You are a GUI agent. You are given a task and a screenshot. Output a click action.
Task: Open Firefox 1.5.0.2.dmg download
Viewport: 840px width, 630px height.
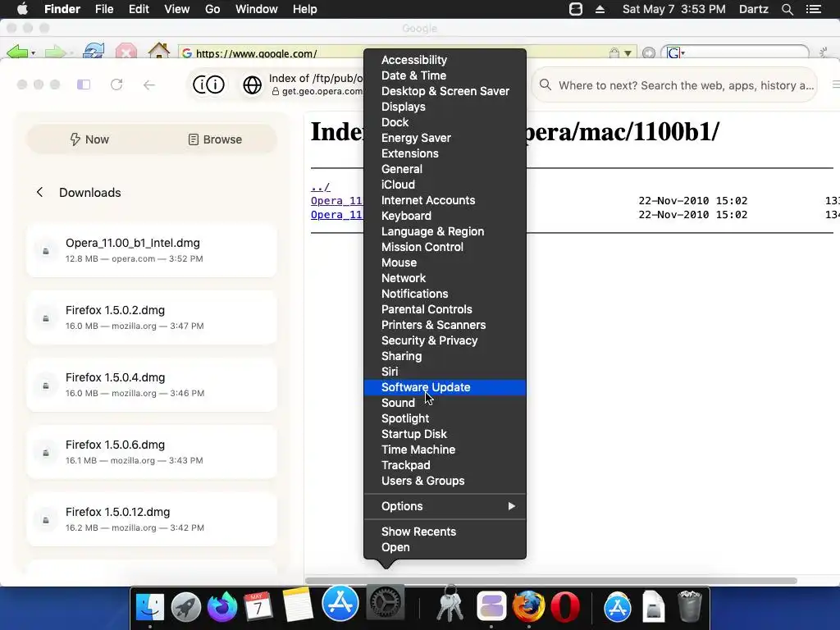click(152, 317)
